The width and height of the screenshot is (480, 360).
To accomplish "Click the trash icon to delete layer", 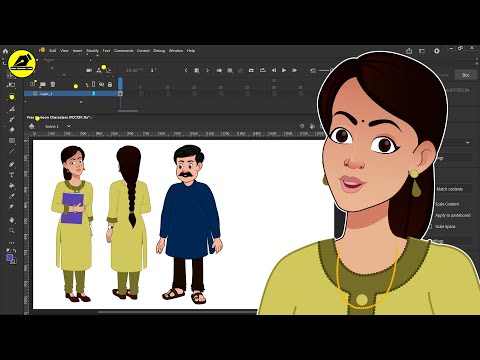I will [53, 84].
